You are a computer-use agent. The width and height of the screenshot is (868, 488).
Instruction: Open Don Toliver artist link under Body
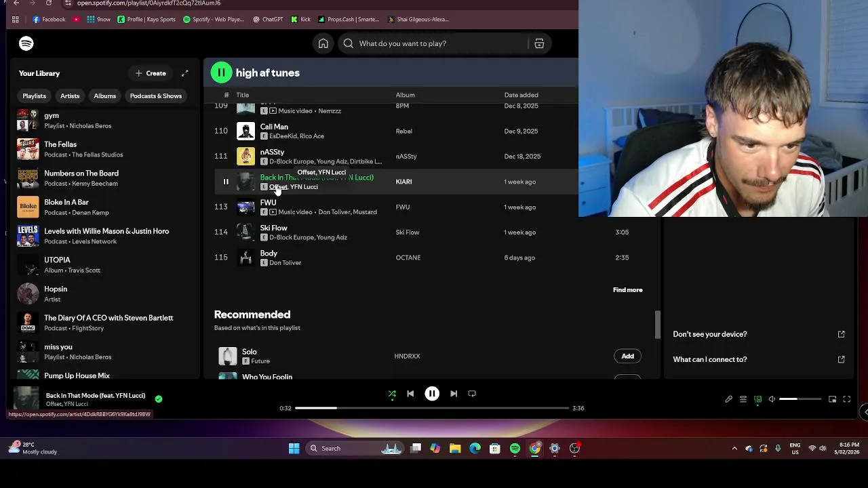[285, 263]
